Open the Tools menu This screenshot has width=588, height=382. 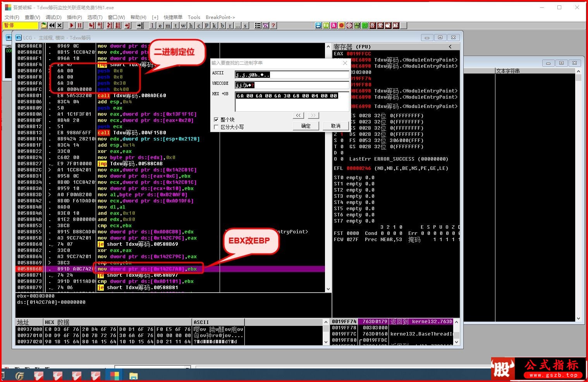click(194, 17)
